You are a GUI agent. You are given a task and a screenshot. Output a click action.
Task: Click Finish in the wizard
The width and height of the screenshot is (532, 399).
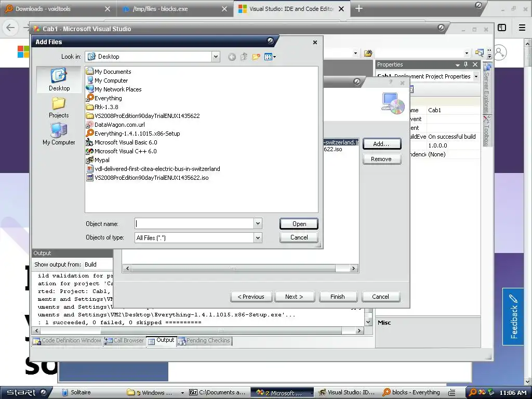coord(338,297)
